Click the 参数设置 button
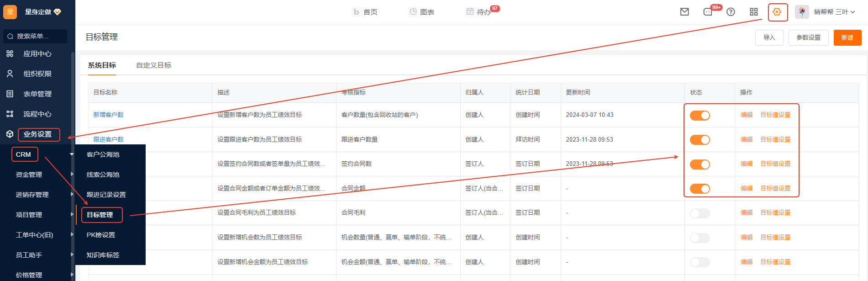The height and width of the screenshot is (281, 868). pyautogui.click(x=808, y=37)
